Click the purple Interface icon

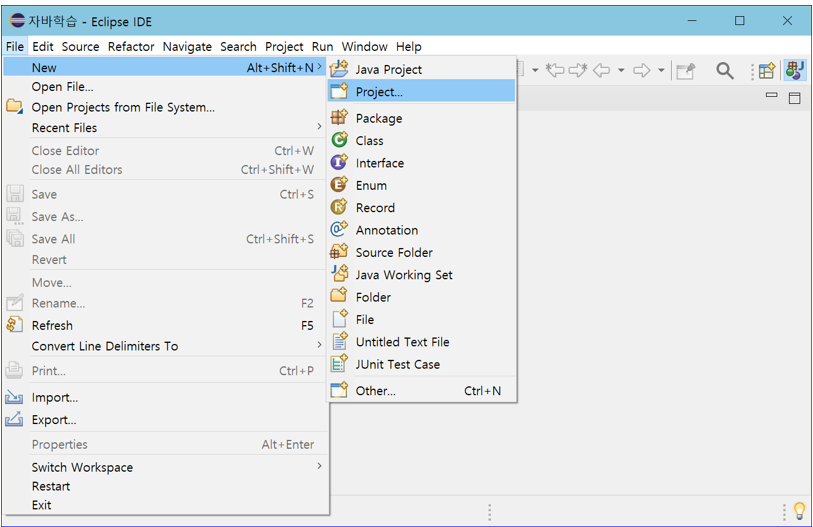coord(339,162)
